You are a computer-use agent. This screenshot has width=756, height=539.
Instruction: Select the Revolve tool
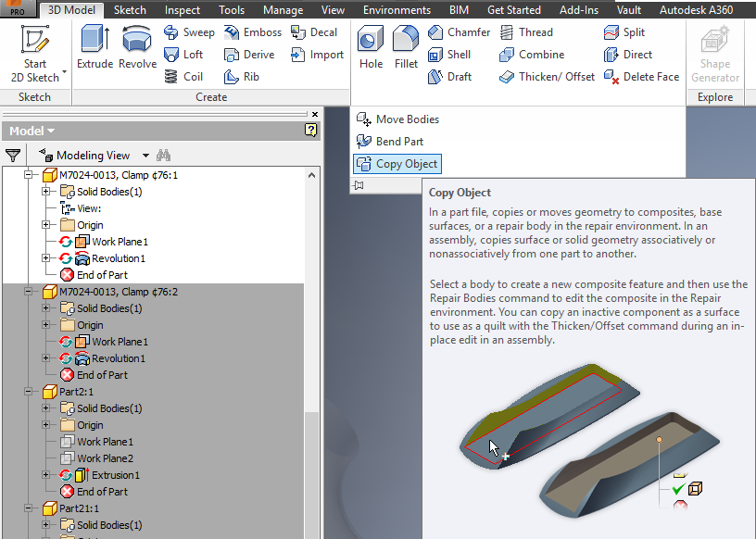[x=137, y=47]
